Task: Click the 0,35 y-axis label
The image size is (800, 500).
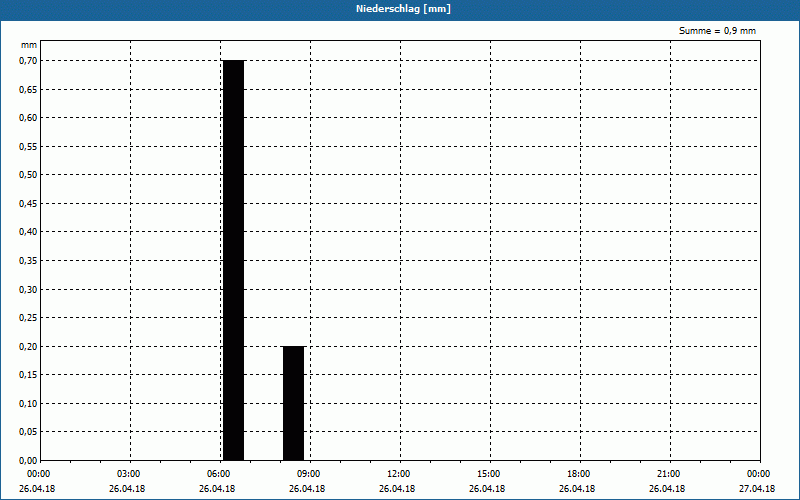Action: 28,261
